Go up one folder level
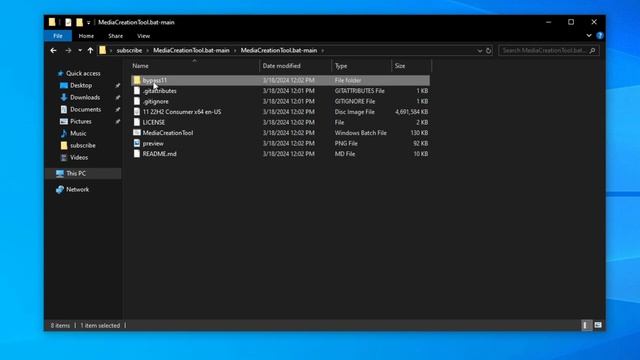The height and width of the screenshot is (360, 640). tap(90, 51)
